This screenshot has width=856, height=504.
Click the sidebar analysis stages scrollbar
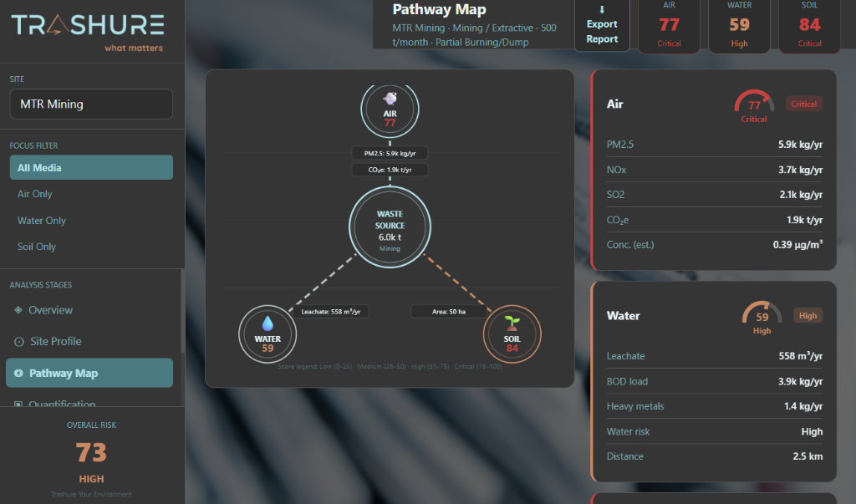click(x=182, y=311)
